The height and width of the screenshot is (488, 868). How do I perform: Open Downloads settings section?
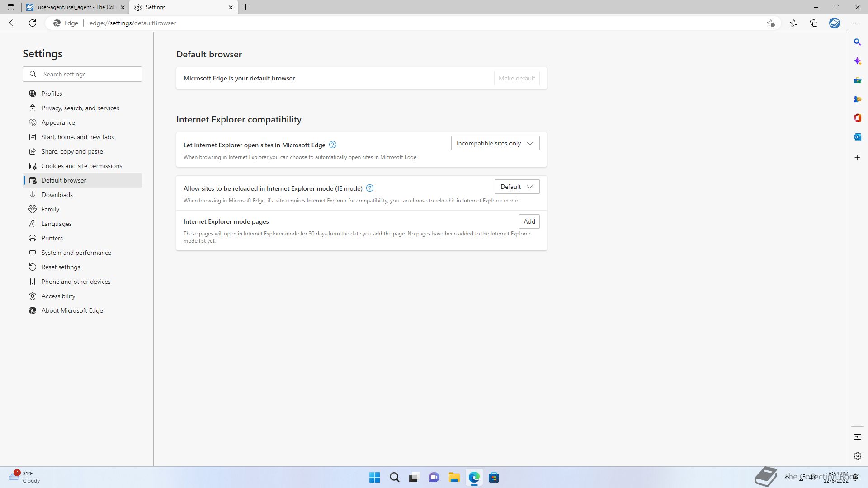coord(82,195)
